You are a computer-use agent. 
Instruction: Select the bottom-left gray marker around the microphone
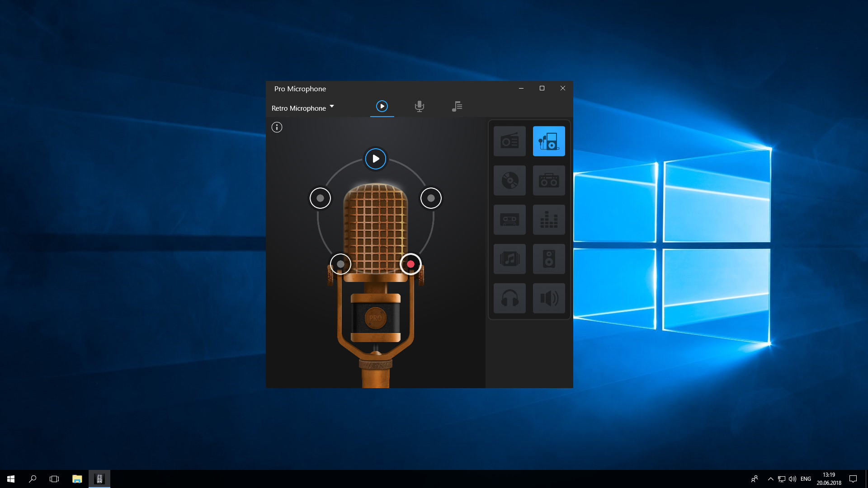340,264
